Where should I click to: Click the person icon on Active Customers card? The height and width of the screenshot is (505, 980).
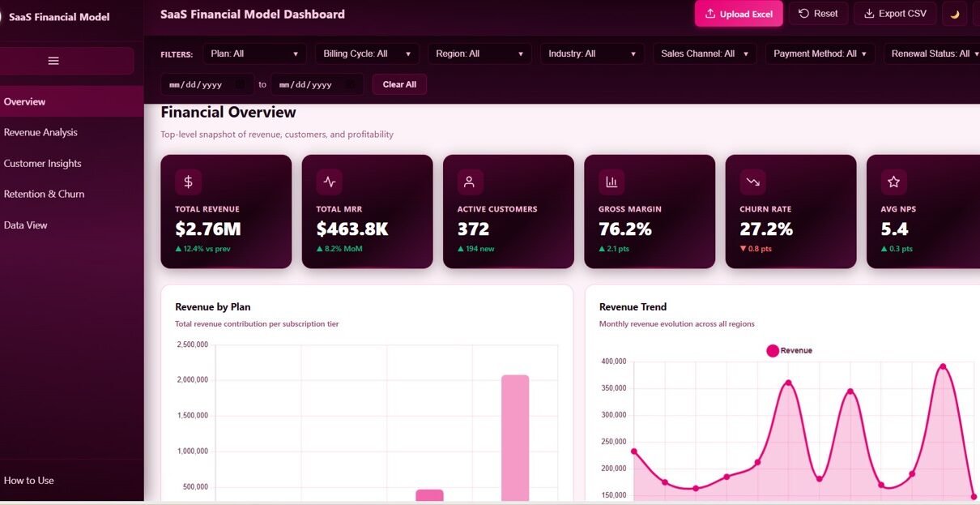point(470,182)
